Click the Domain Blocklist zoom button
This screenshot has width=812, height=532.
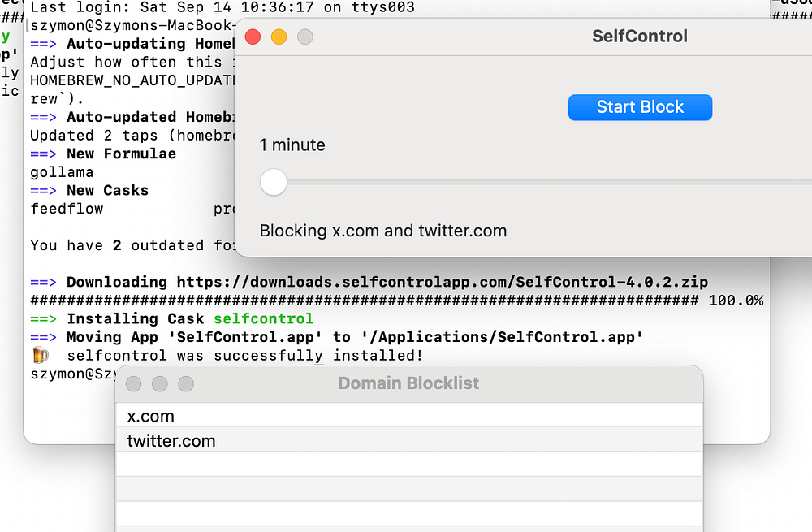tap(186, 383)
